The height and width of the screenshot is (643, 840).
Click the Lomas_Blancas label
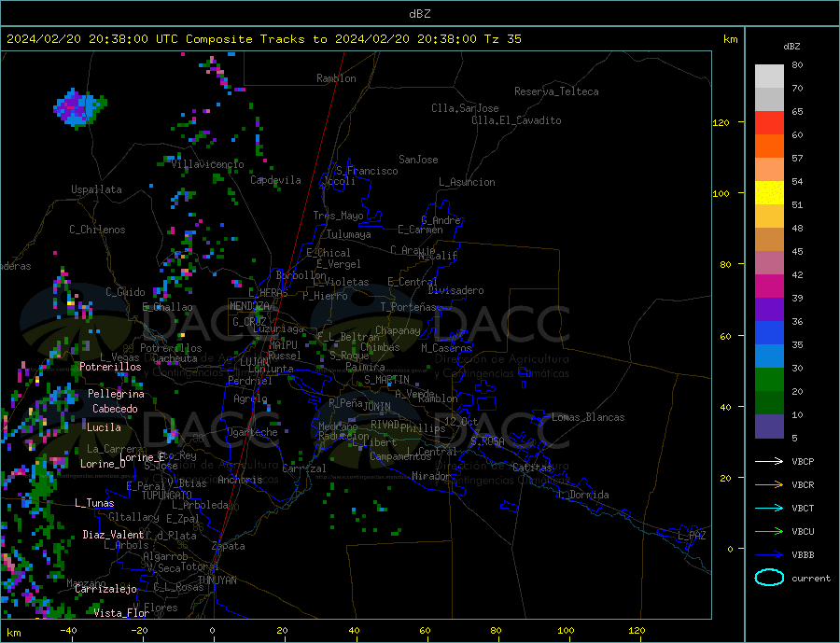point(588,417)
